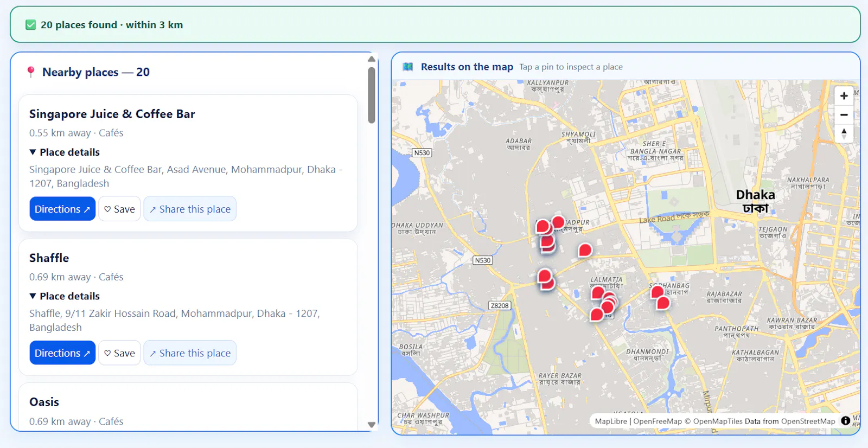Click the Shaffle place title
The image size is (868, 448).
[x=49, y=258]
